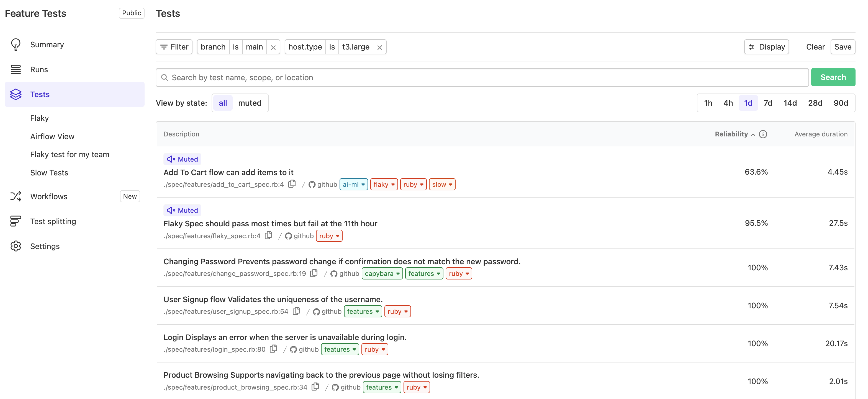This screenshot has width=868, height=399.
Task: Click the Tests stack icon
Action: (16, 94)
